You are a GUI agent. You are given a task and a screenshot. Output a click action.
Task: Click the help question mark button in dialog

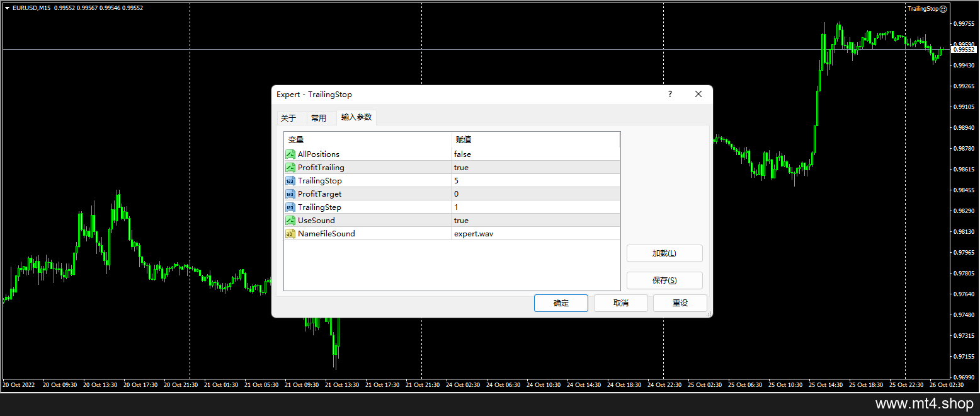(670, 94)
